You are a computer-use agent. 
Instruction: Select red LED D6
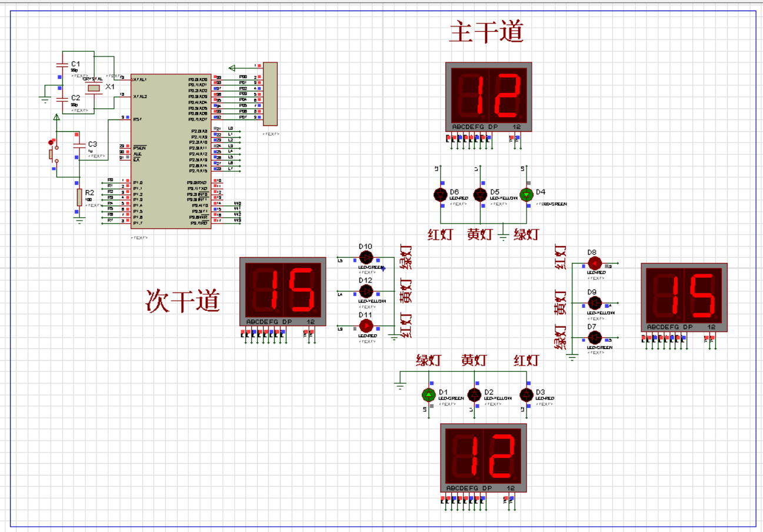pyautogui.click(x=439, y=194)
